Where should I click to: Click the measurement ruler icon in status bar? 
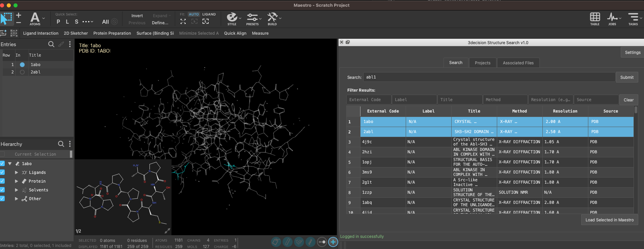tap(287, 242)
